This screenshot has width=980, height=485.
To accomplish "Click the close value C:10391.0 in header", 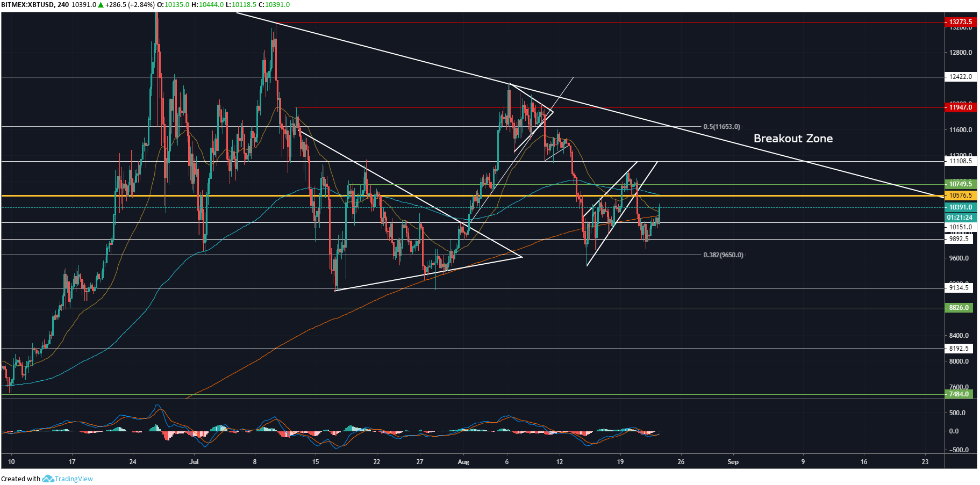I will [x=274, y=5].
